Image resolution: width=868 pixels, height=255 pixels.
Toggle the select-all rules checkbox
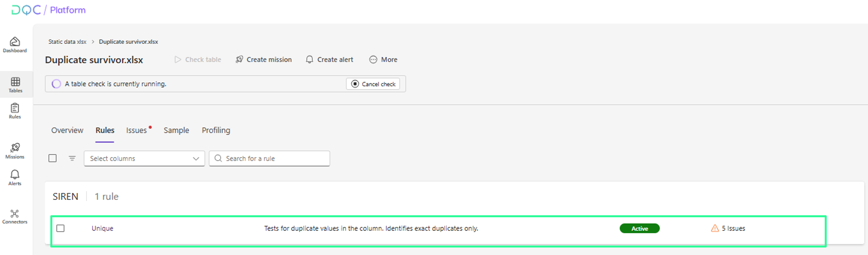pos(53,158)
